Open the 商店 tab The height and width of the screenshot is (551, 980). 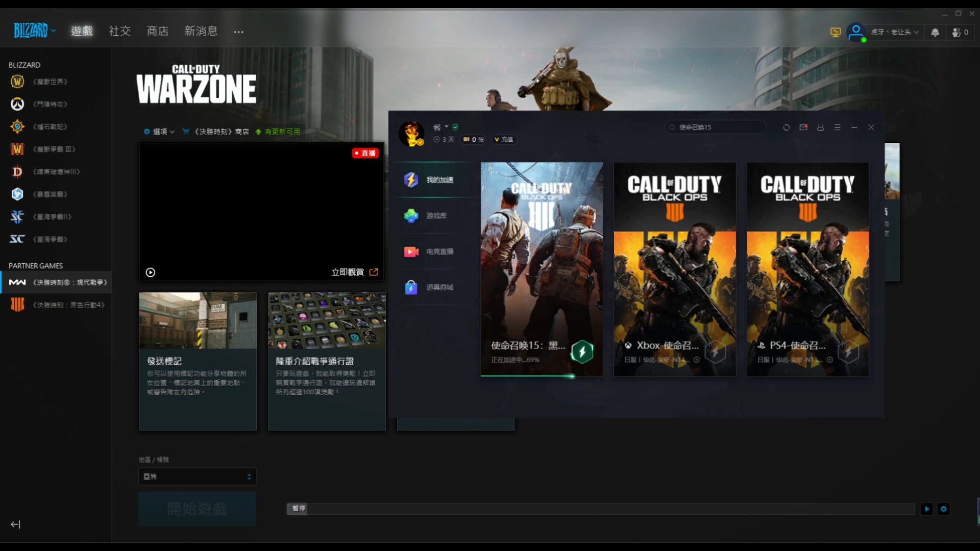(x=157, y=31)
